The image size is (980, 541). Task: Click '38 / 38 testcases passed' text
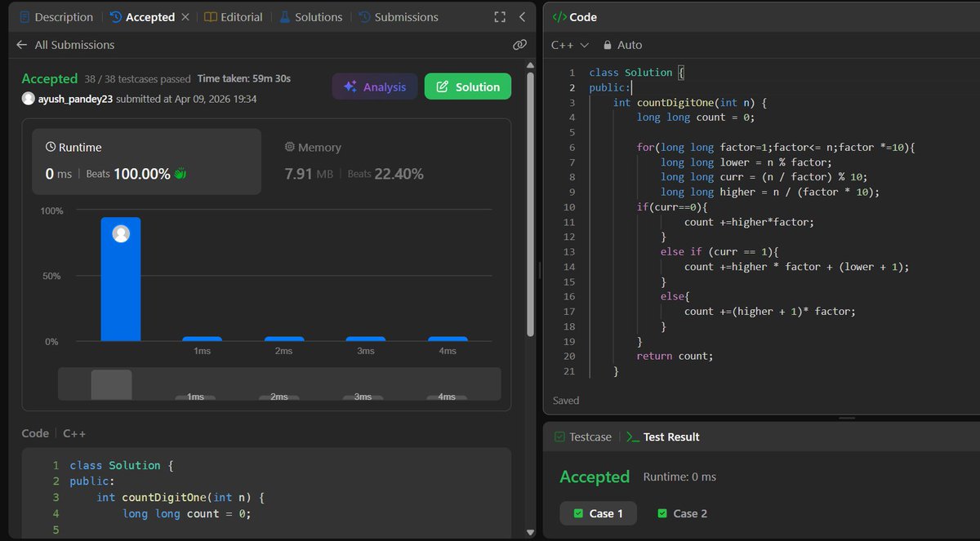click(137, 79)
